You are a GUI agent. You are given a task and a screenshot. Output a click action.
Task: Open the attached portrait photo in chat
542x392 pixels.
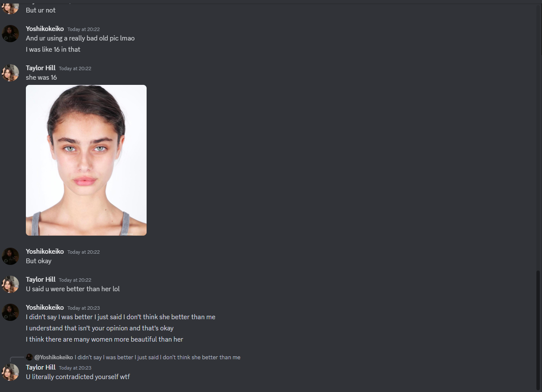pos(86,160)
